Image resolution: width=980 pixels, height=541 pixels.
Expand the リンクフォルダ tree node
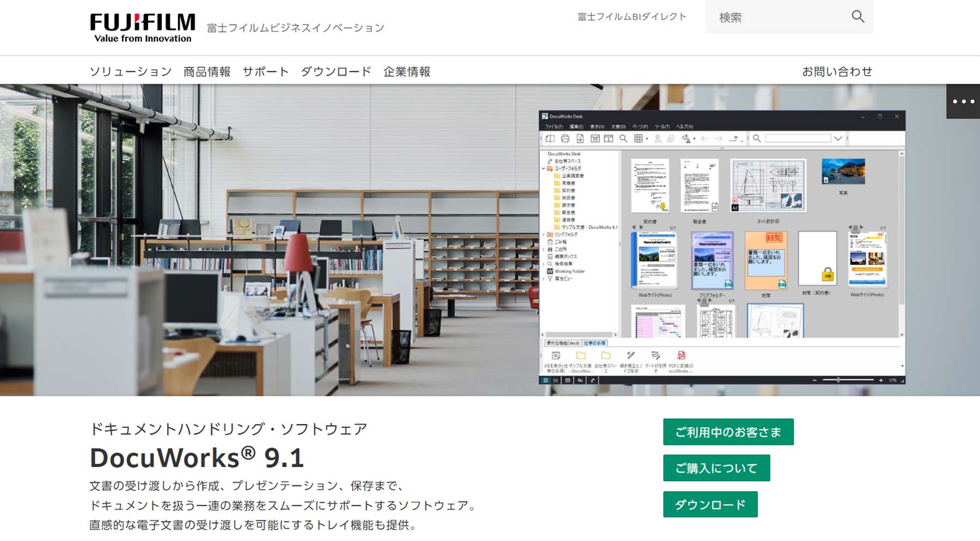[x=543, y=235]
